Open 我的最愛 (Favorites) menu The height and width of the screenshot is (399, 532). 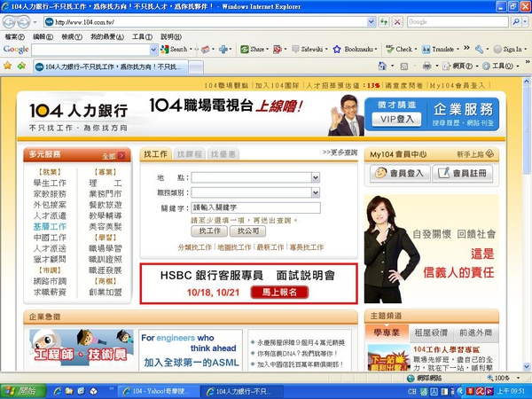pos(107,36)
